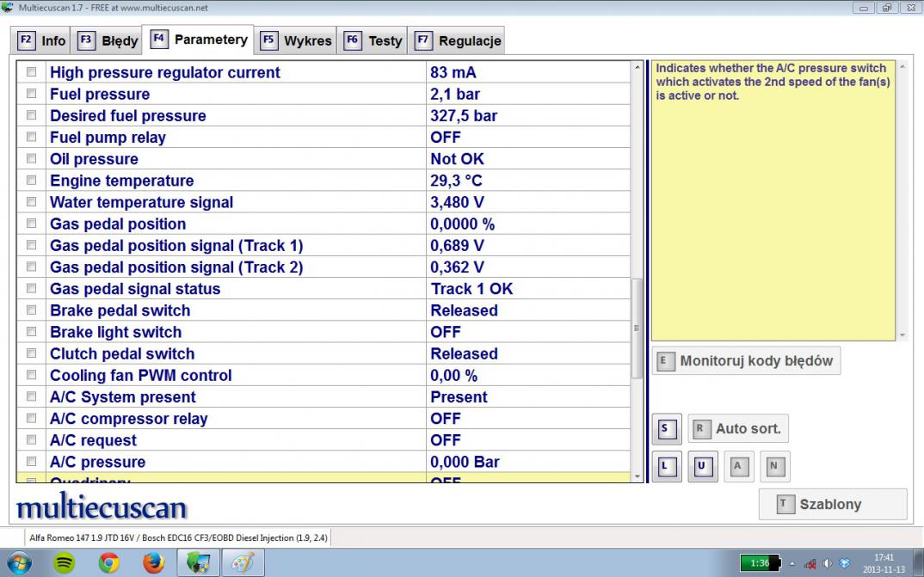The width and height of the screenshot is (924, 577).
Task: Select the A/C System present row
Action: 323,396
